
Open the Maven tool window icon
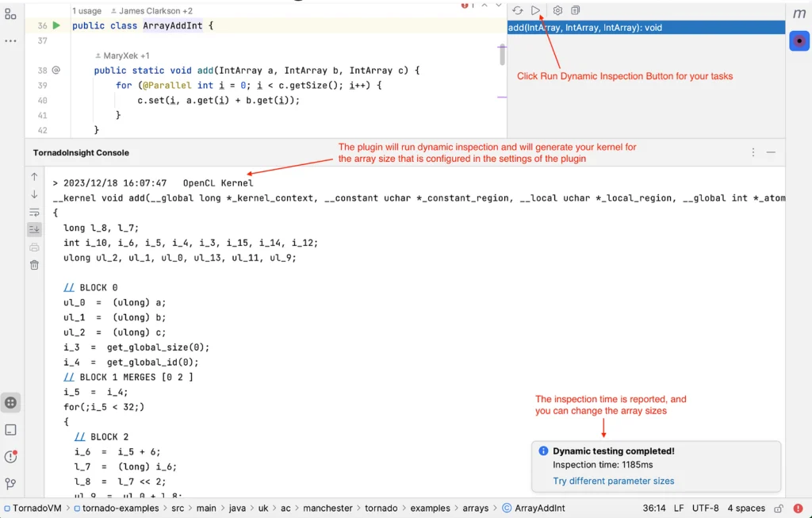click(x=799, y=13)
